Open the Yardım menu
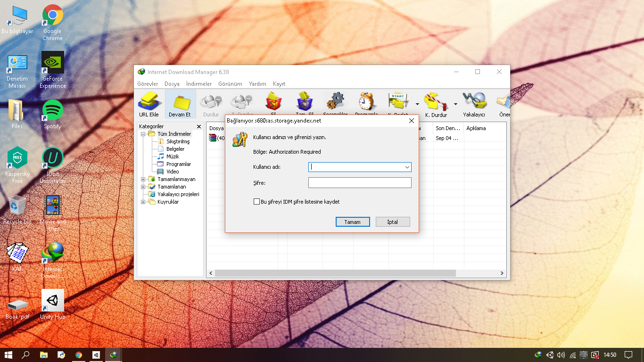 257,84
